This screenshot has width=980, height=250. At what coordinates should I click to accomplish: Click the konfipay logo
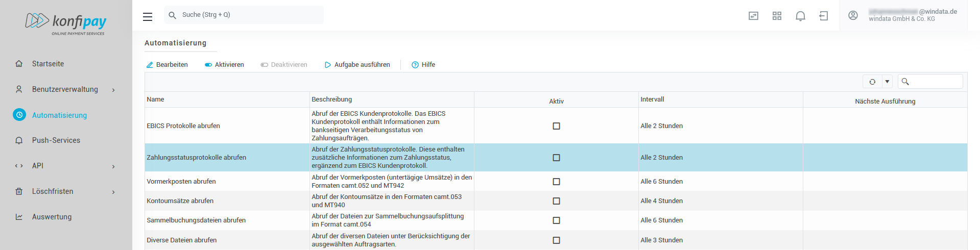[x=66, y=23]
